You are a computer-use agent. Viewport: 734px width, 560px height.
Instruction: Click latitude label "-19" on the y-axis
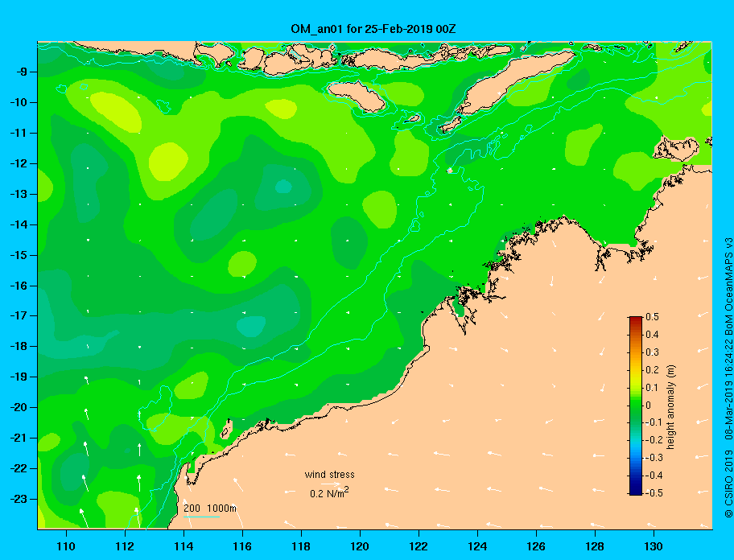[x=18, y=377]
